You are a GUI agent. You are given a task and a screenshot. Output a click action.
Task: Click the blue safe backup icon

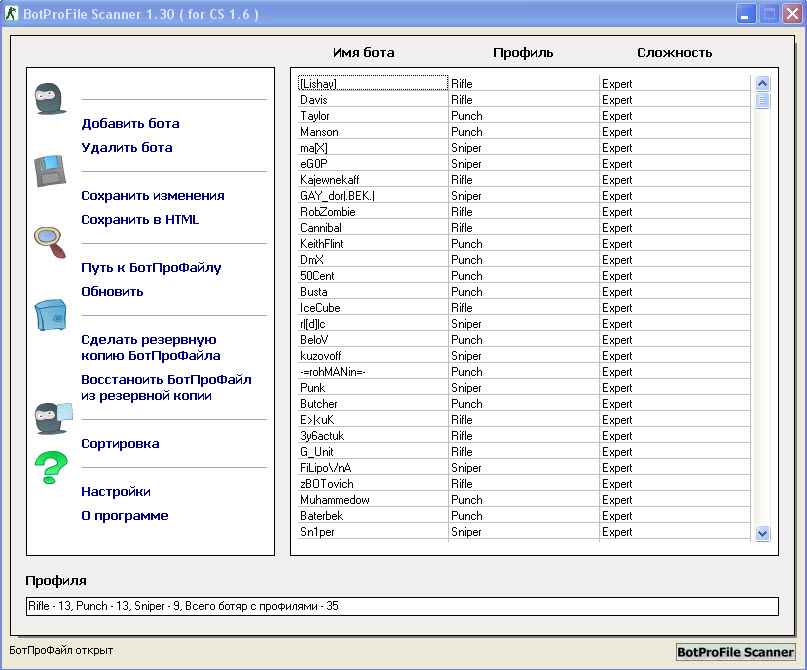[x=50, y=315]
